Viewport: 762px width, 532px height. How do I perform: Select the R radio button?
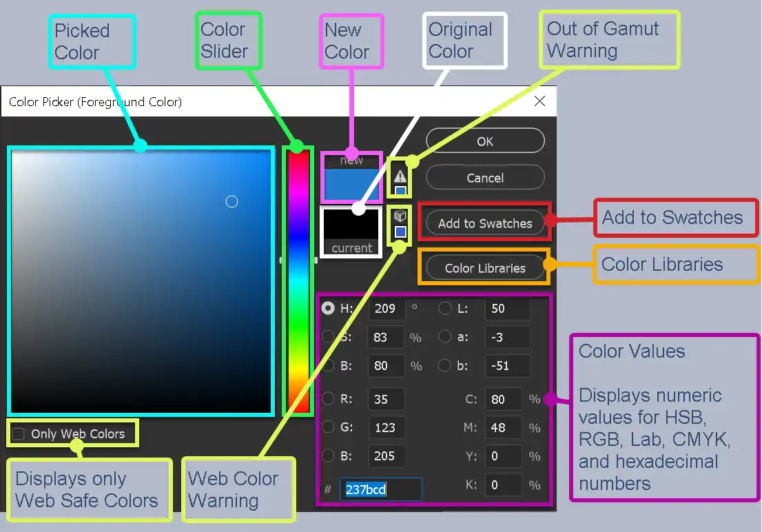click(329, 399)
